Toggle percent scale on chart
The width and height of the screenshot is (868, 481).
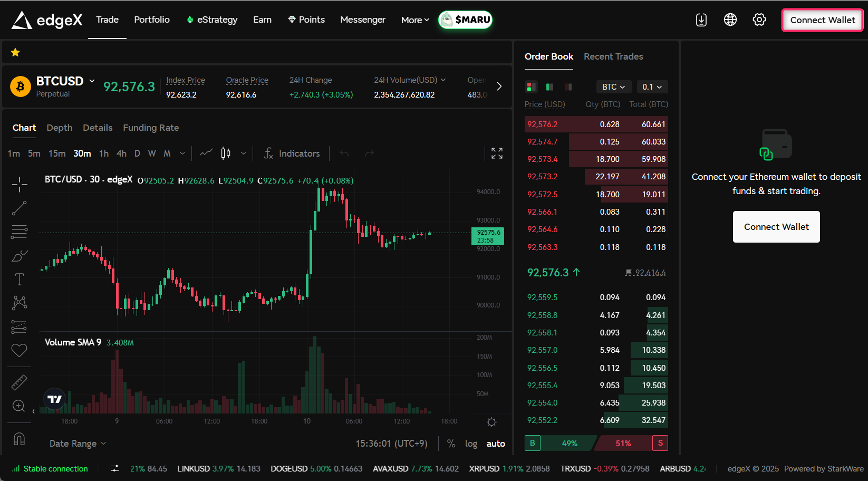click(451, 444)
